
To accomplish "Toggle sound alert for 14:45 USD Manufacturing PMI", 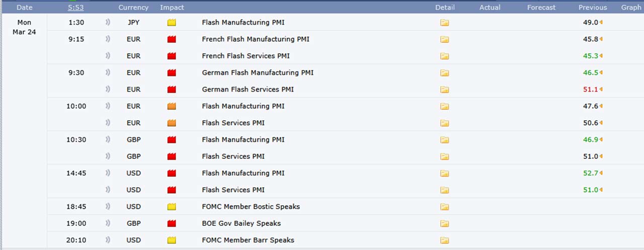I will pyautogui.click(x=108, y=173).
